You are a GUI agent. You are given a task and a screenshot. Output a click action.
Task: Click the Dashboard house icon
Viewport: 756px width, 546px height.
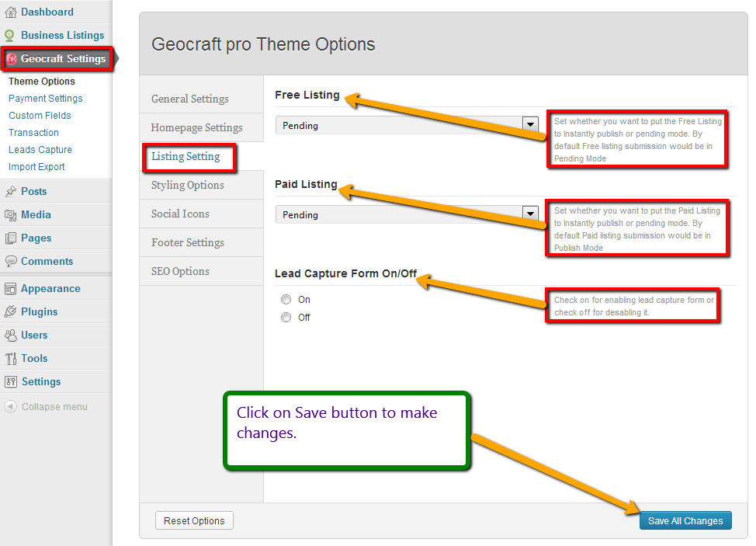pyautogui.click(x=11, y=12)
